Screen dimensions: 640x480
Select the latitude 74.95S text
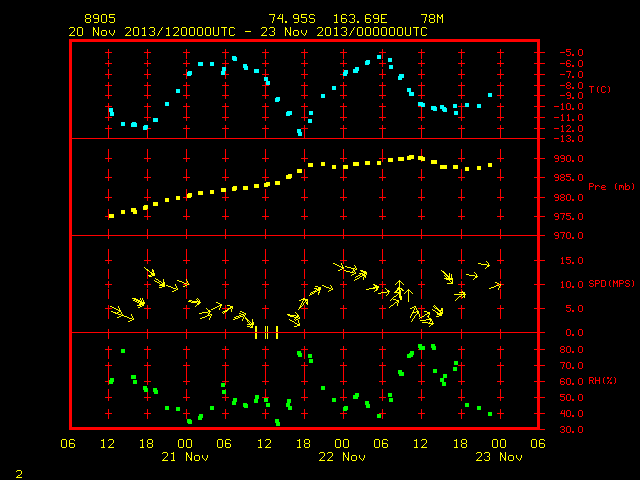point(292,19)
